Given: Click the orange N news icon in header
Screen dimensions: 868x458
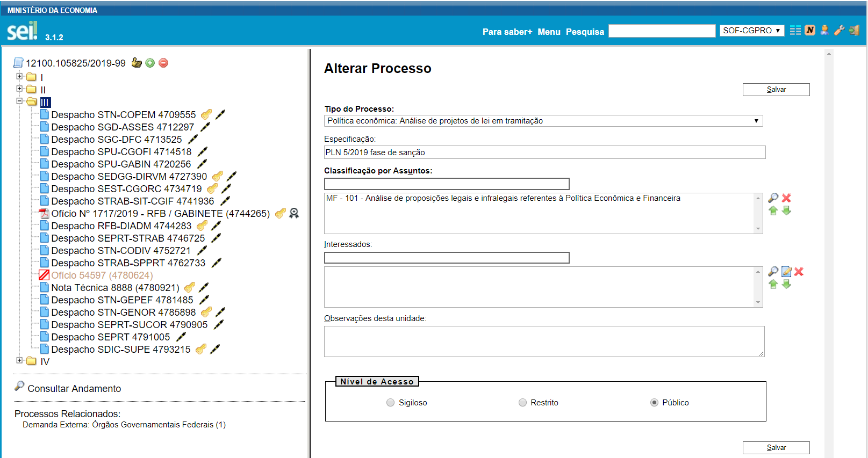Looking at the screenshot, I should coord(810,30).
